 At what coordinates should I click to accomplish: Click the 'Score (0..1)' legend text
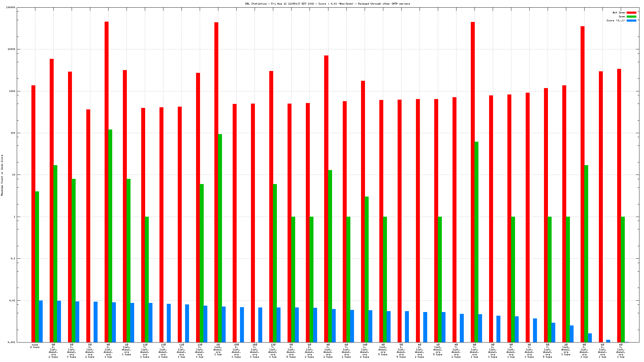click(x=615, y=20)
